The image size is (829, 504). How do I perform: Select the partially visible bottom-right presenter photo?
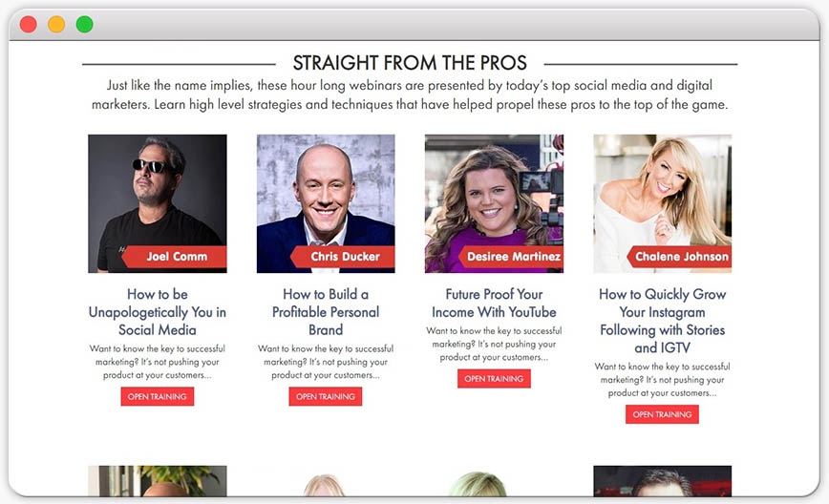(663, 481)
